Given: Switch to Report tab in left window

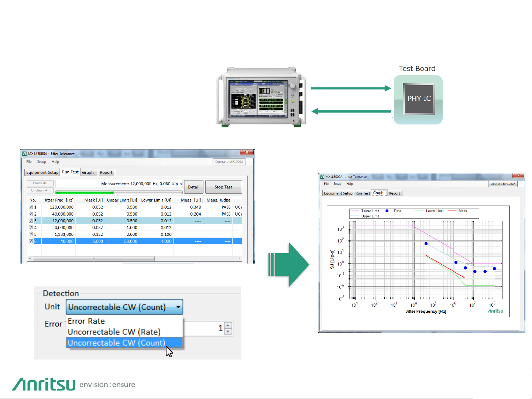Looking at the screenshot, I should (106, 172).
